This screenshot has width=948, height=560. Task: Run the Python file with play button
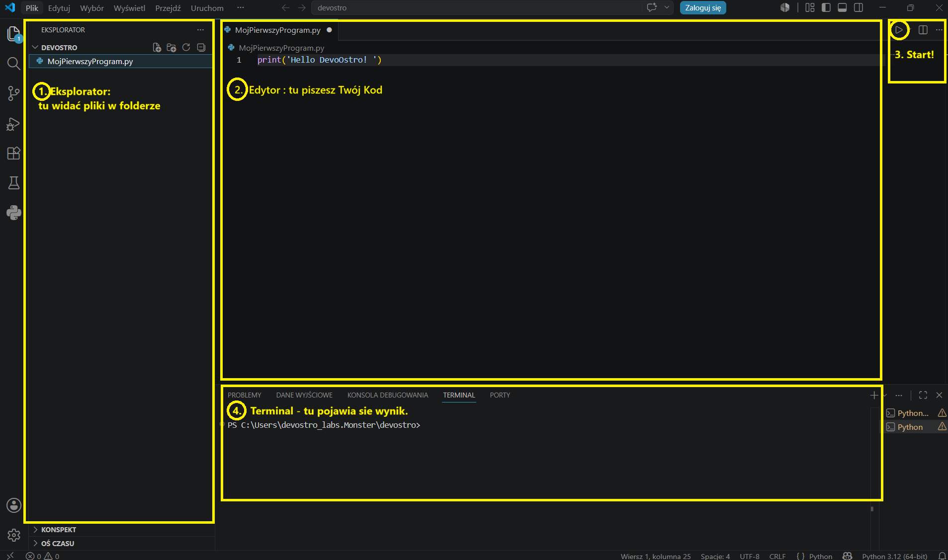pyautogui.click(x=899, y=30)
